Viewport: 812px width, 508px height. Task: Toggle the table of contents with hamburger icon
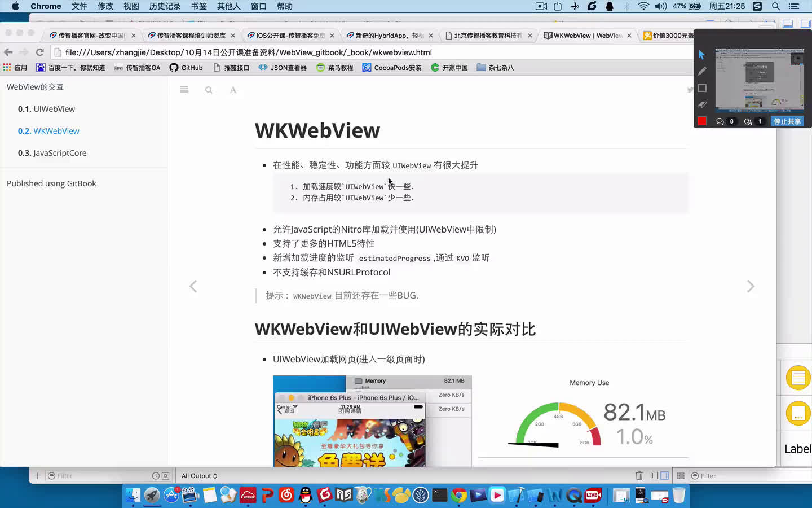184,89
